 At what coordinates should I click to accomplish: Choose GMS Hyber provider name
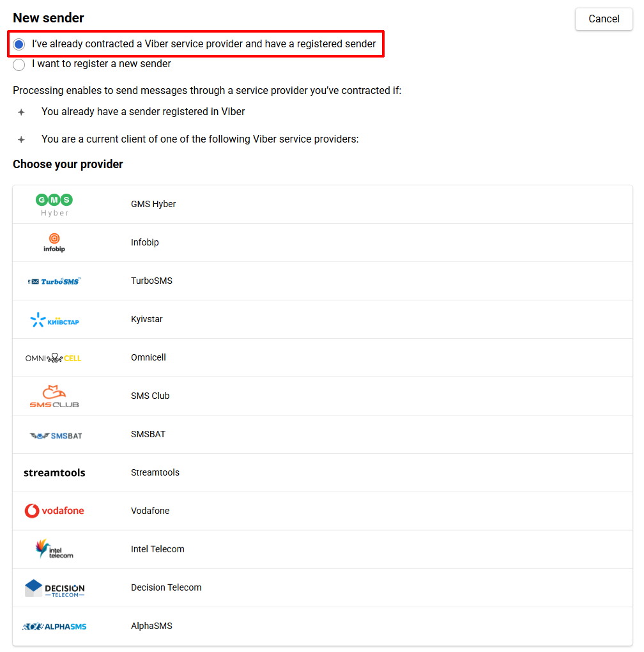(153, 204)
